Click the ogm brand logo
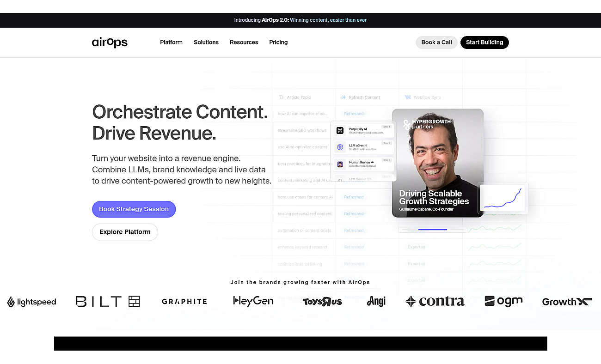Viewport: 601px width, 364px height. 503,301
